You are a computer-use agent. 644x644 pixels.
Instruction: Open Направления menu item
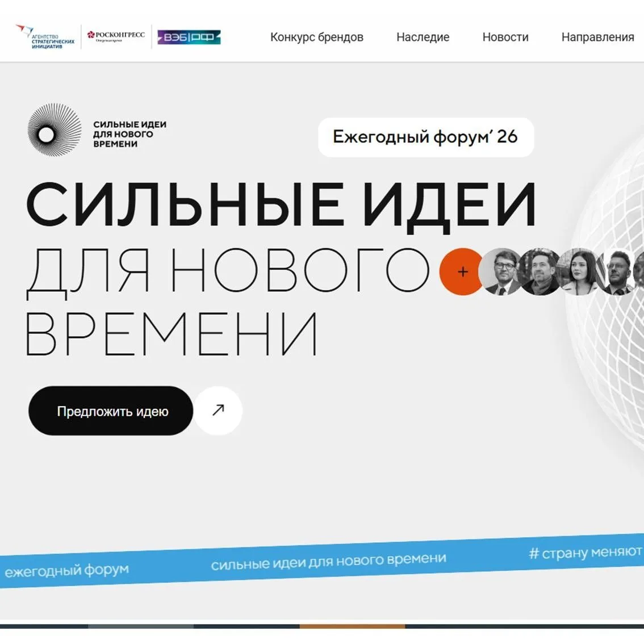pyautogui.click(x=597, y=37)
